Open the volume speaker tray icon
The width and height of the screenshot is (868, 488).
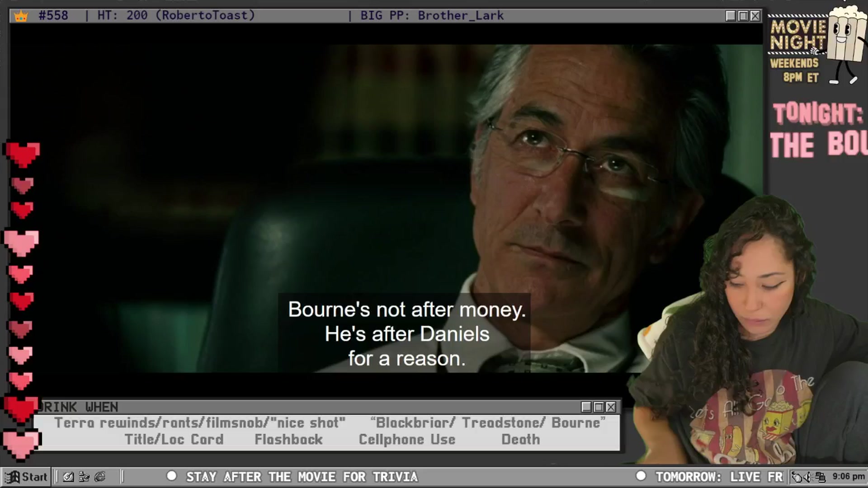(x=808, y=477)
